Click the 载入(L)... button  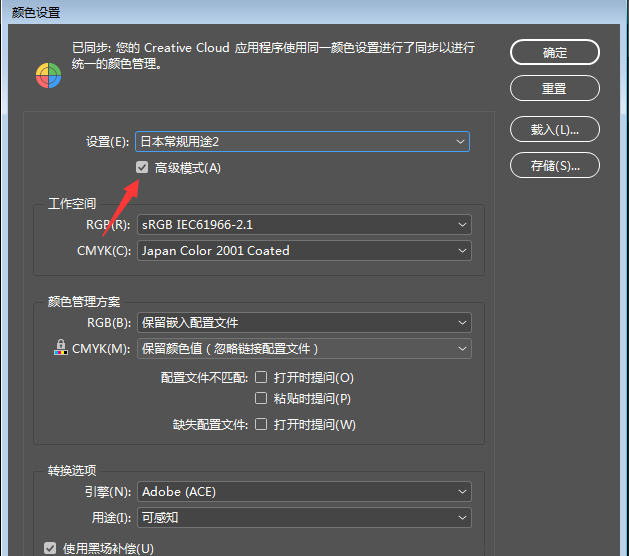[x=555, y=129]
